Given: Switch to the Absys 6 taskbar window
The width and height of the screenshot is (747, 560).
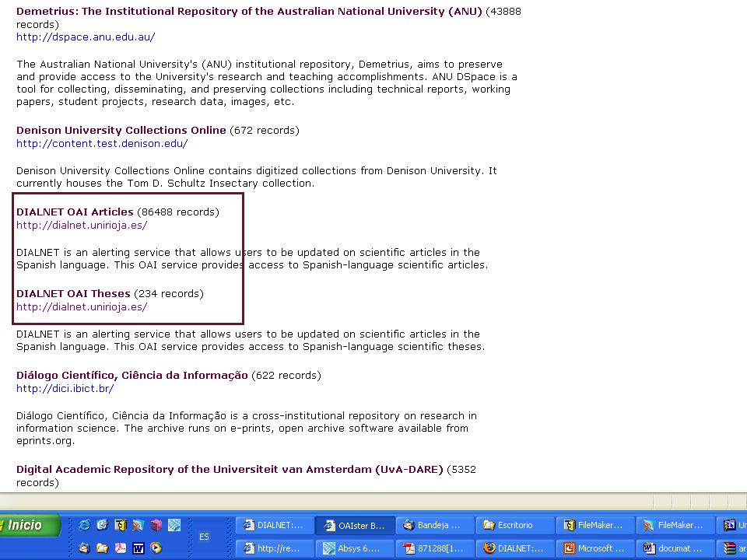Looking at the screenshot, I should 356,548.
